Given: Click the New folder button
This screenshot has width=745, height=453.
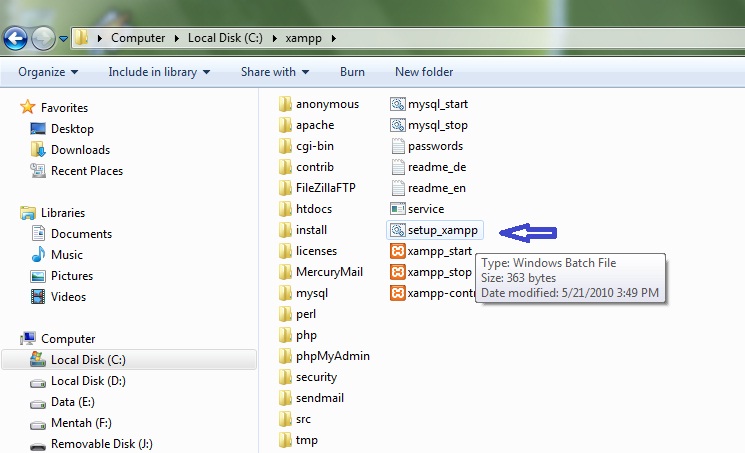Looking at the screenshot, I should pos(424,72).
